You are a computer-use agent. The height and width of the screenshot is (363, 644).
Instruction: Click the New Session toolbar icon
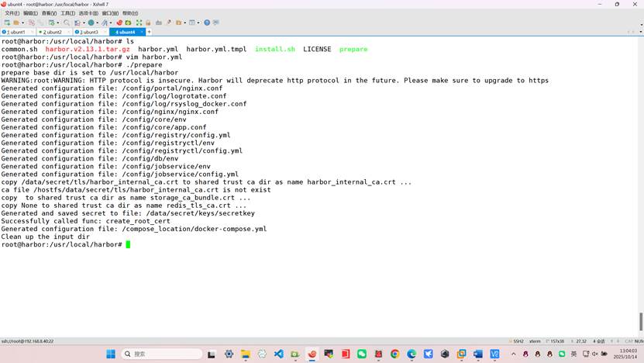7,22
